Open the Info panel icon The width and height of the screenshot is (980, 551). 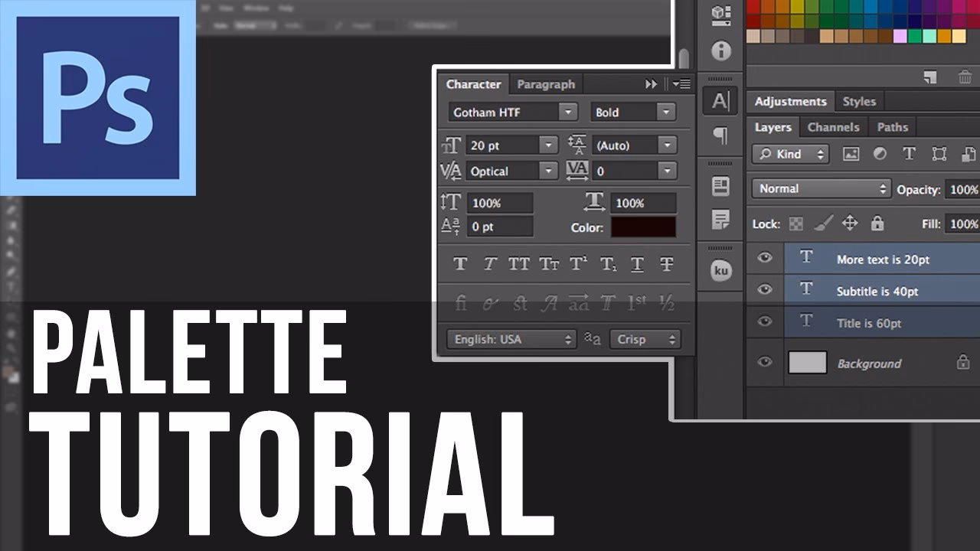coord(720,51)
